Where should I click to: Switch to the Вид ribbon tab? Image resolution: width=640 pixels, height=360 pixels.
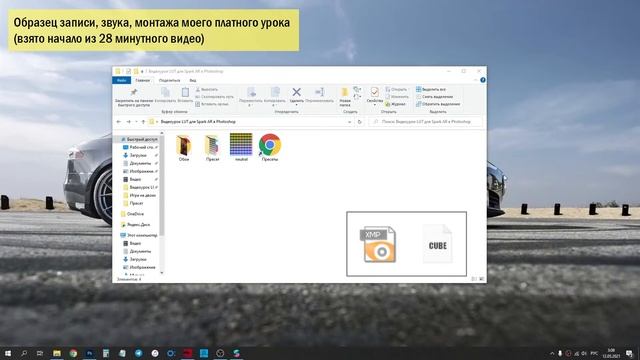(x=193, y=80)
